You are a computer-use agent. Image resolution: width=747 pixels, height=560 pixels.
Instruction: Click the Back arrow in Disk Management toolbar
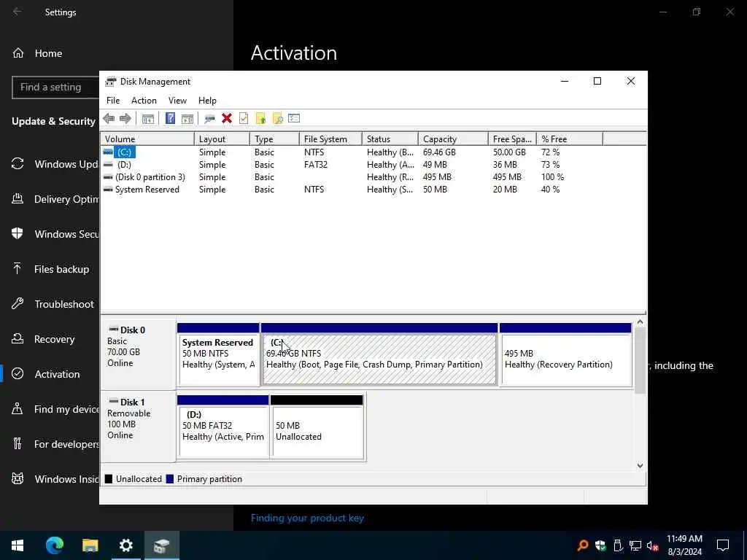109,119
